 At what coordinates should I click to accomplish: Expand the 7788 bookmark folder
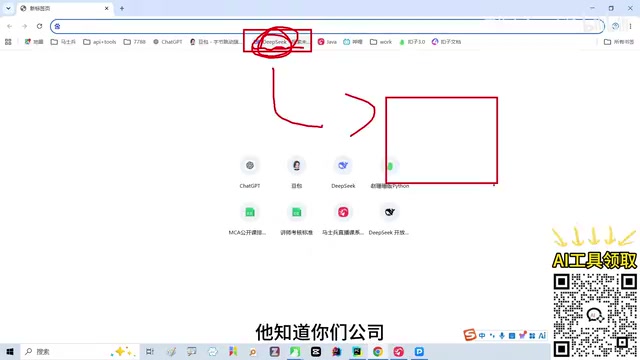click(135, 42)
